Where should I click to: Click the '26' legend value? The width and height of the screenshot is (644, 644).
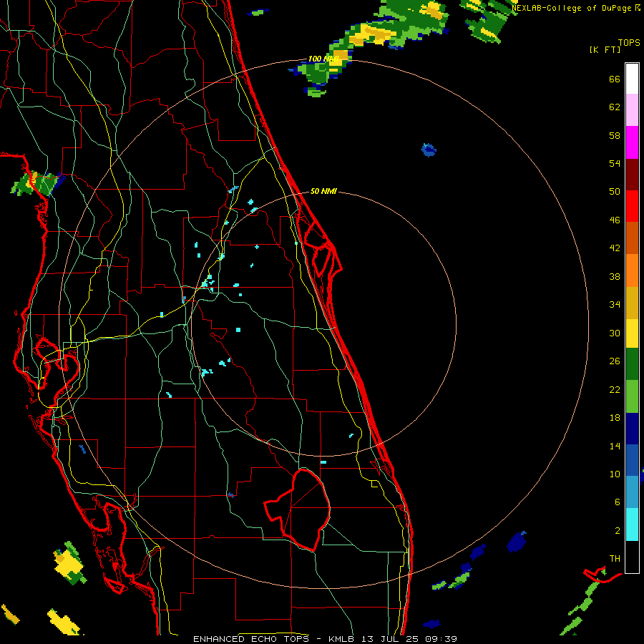615,361
